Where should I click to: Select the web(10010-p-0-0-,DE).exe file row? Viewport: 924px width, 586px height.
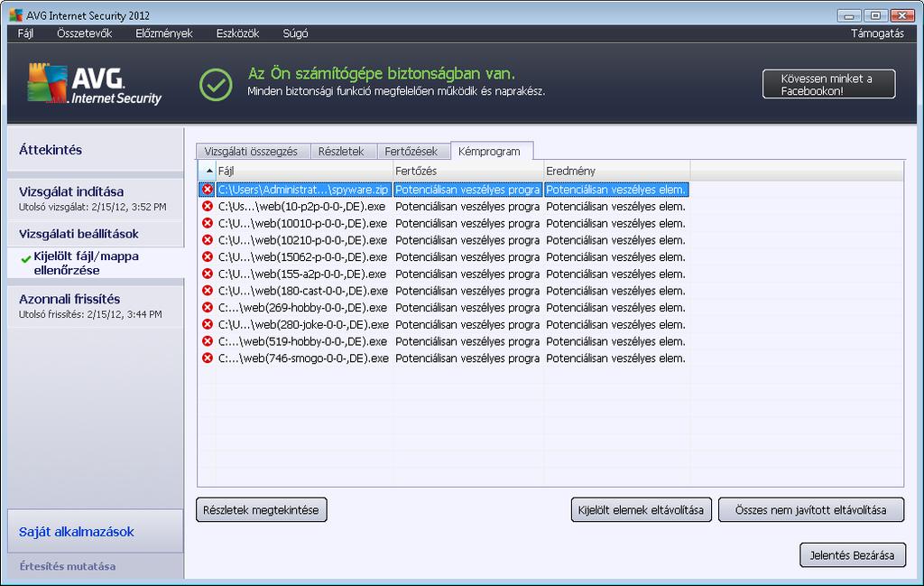point(444,223)
